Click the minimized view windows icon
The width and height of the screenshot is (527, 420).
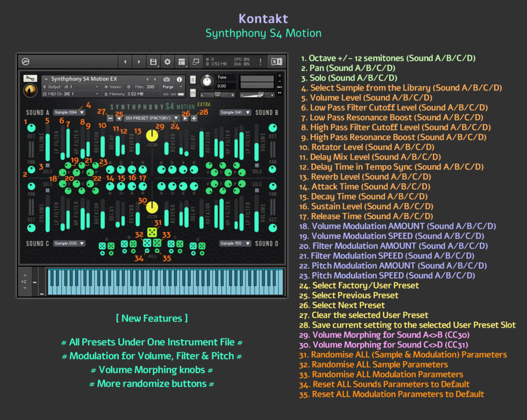(x=196, y=62)
